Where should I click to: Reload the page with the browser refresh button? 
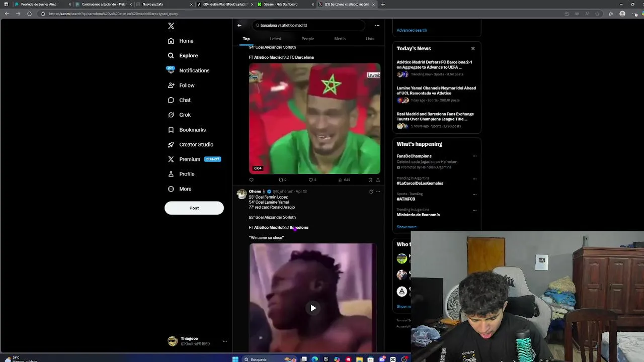coord(29,14)
